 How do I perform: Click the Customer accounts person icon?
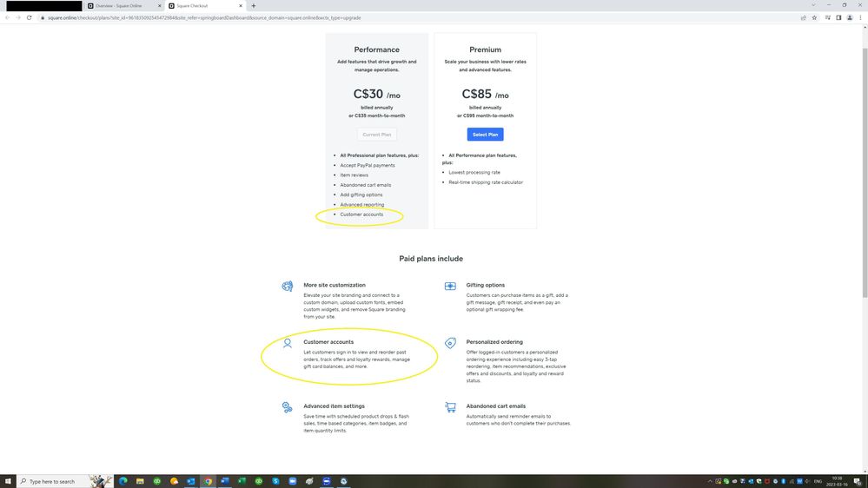(x=287, y=343)
